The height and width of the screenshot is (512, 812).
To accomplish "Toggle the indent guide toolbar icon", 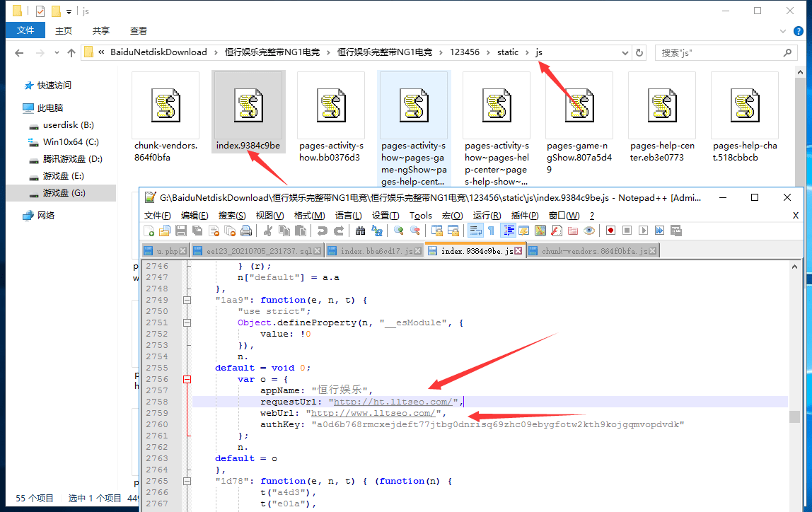I will click(509, 231).
